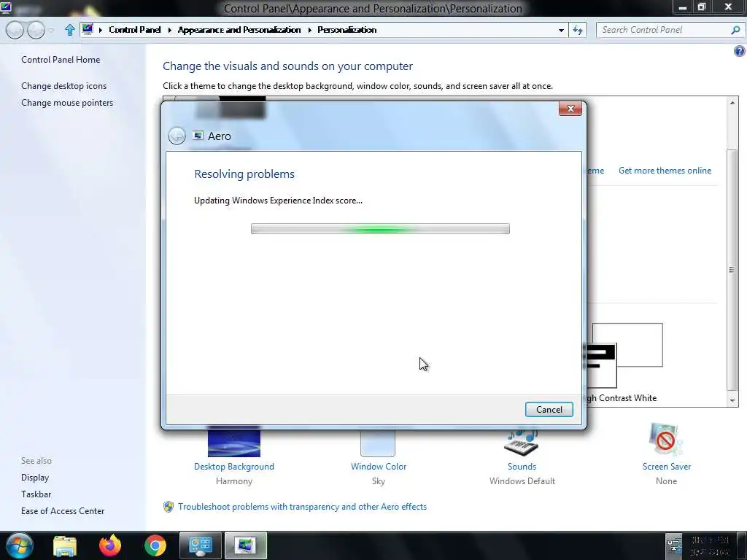
Task: Click Personalization breadcrumb
Action: tap(347, 29)
